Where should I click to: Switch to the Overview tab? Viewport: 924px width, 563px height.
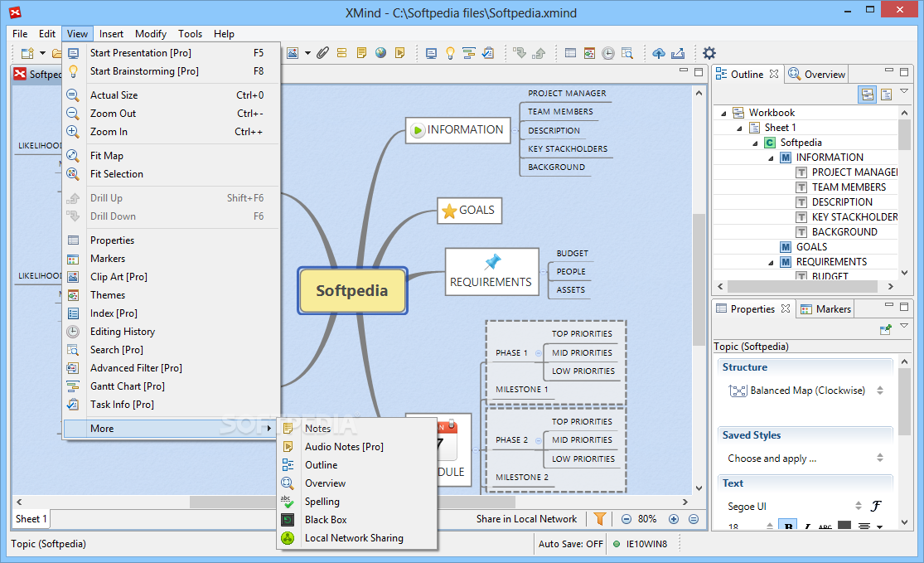817,75
